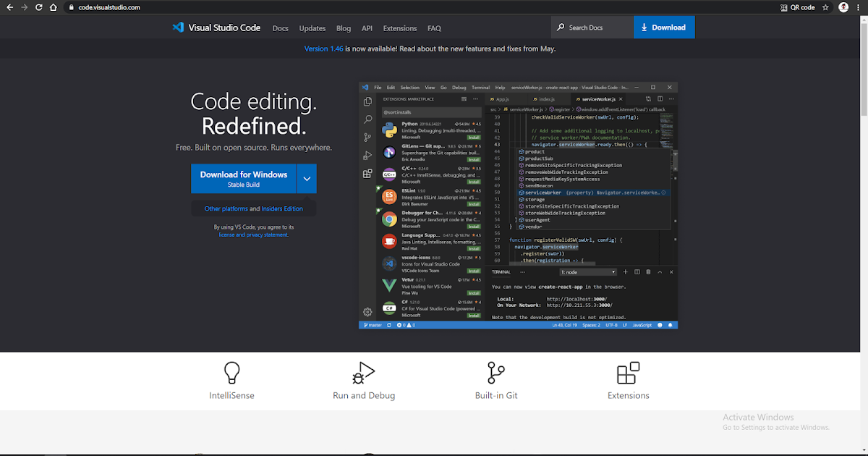Select the Run and Debug activity bar icon
Screen dimensions: 868x456
[367, 156]
